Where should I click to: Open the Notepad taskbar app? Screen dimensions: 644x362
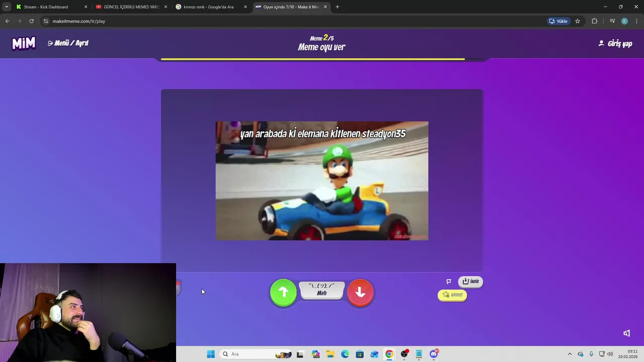coord(419,354)
